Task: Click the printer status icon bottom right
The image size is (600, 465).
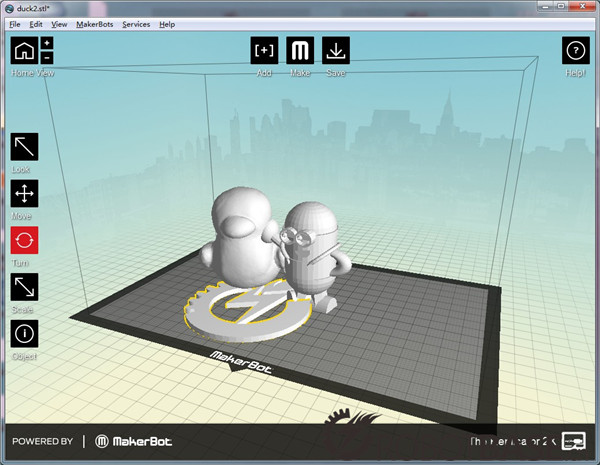Action: point(573,441)
